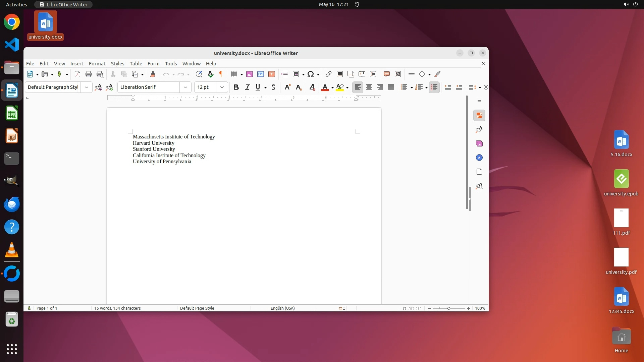644x362 pixels.
Task: Toggle Formatting Marks pilcrow button
Action: (x=221, y=74)
